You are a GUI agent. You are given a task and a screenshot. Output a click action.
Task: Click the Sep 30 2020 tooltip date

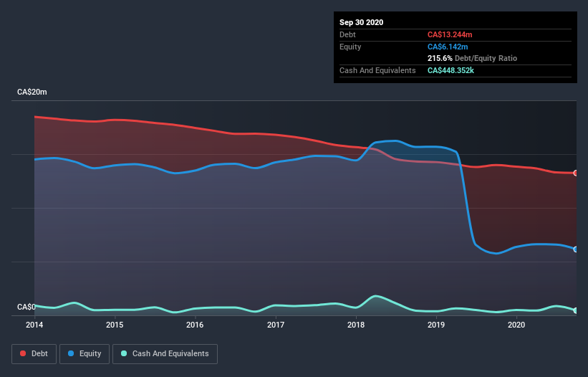[x=361, y=22]
